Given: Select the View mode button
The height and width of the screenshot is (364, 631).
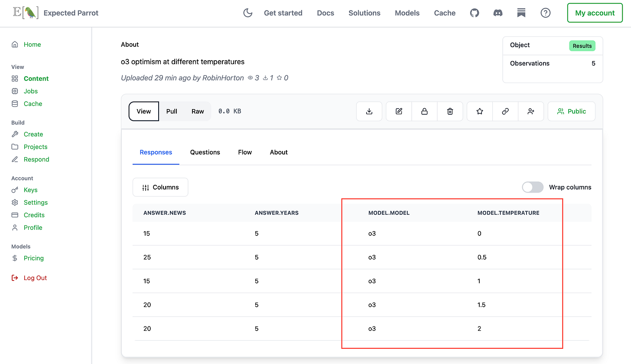Looking at the screenshot, I should pos(144,111).
